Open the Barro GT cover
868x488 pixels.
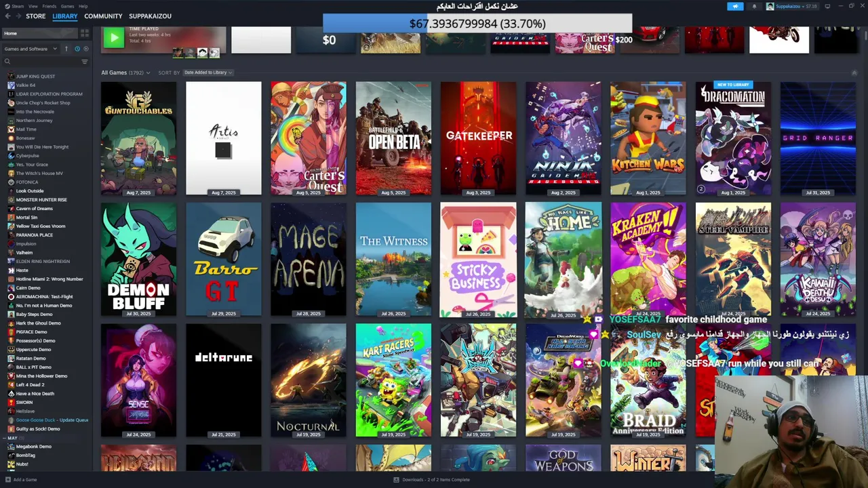[223, 259]
